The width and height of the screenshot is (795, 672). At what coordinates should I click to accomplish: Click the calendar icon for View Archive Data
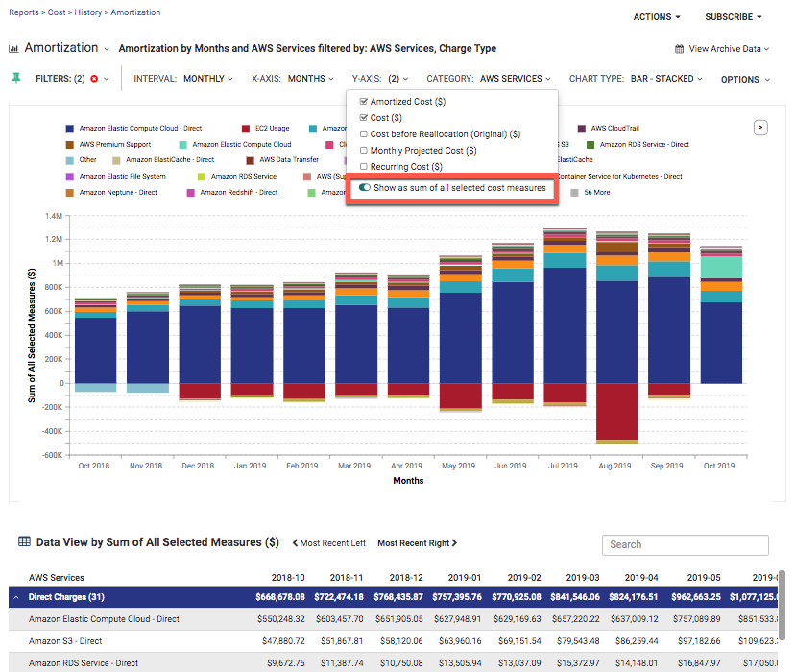679,49
